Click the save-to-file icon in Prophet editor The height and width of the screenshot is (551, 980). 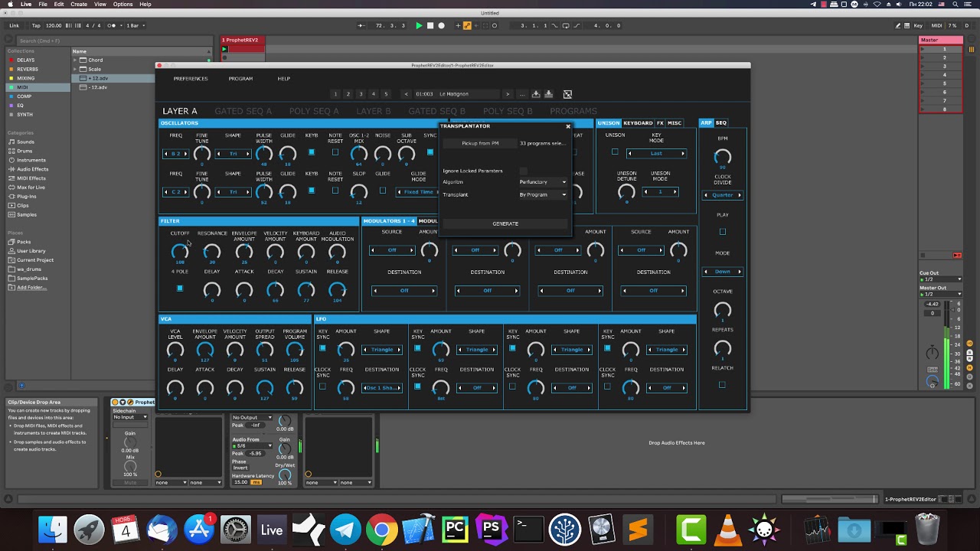click(x=536, y=94)
